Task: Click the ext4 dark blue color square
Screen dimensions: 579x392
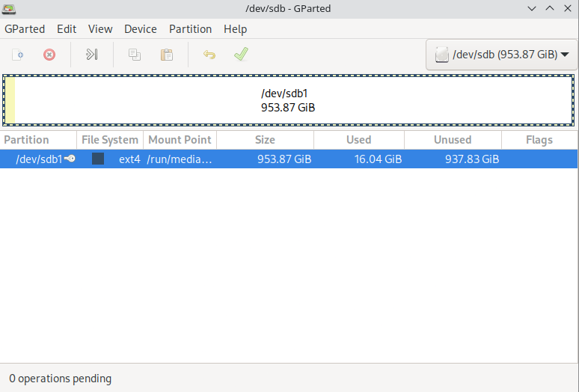Action: click(98, 159)
